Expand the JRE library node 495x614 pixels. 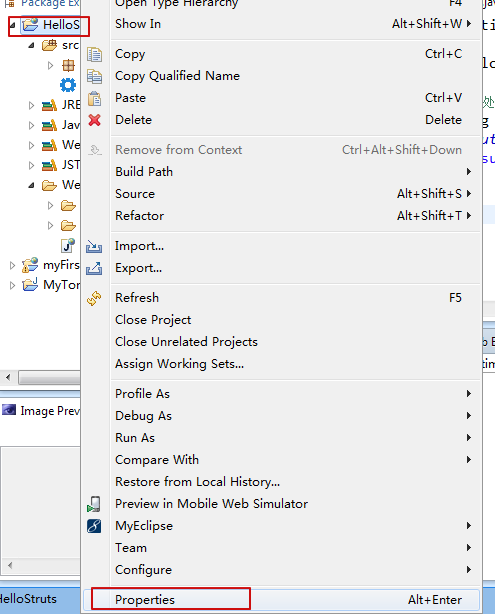point(31,105)
